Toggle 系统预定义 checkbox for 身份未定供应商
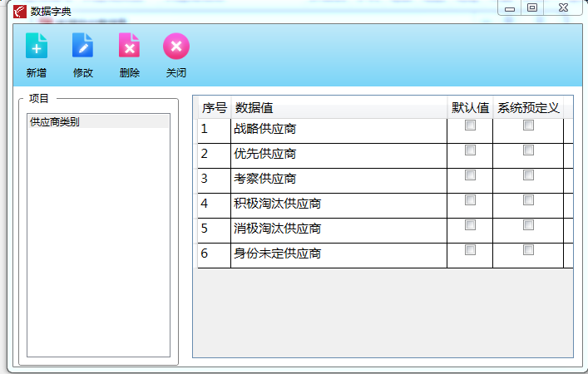 pyautogui.click(x=528, y=250)
